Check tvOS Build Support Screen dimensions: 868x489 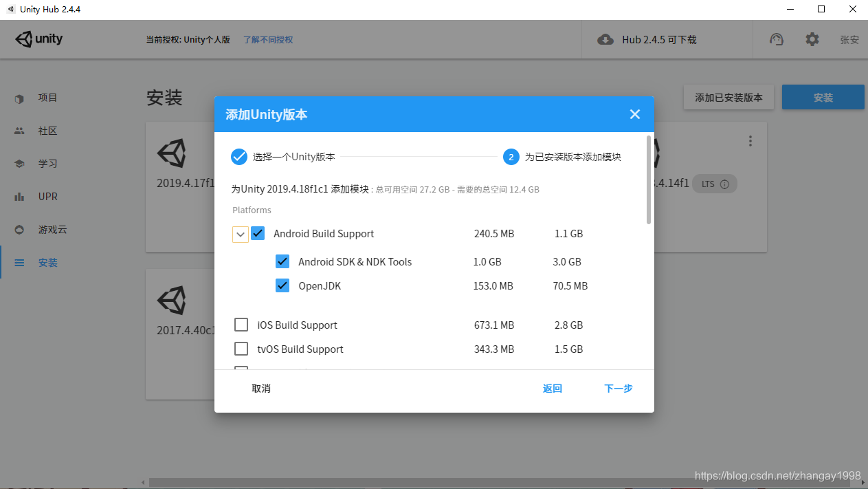pyautogui.click(x=241, y=349)
